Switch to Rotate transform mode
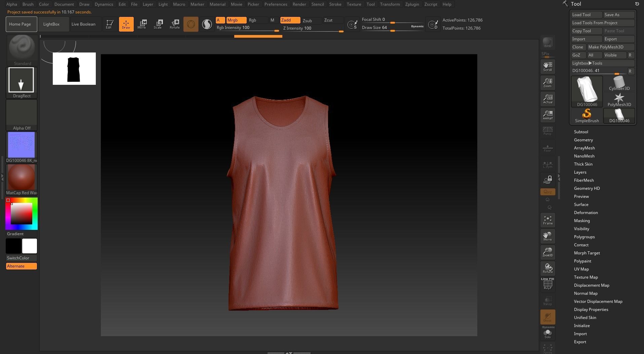The image size is (644, 354). point(174,24)
